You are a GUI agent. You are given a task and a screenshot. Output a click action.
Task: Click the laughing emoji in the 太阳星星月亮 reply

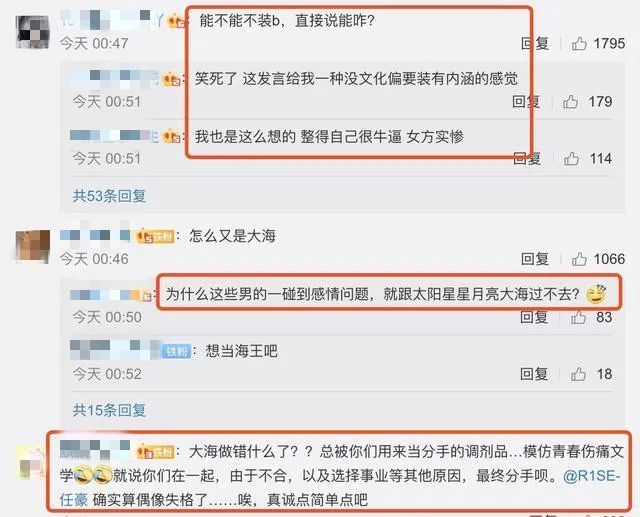[x=596, y=294]
